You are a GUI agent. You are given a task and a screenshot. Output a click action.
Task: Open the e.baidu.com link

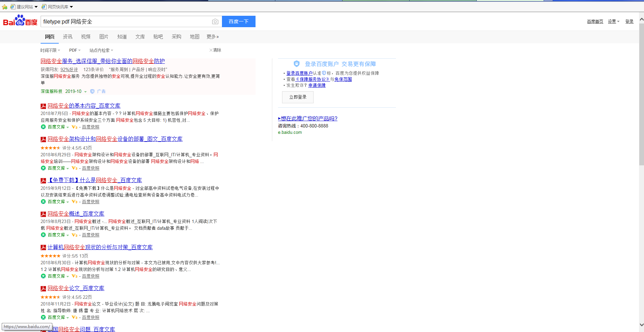click(x=290, y=132)
